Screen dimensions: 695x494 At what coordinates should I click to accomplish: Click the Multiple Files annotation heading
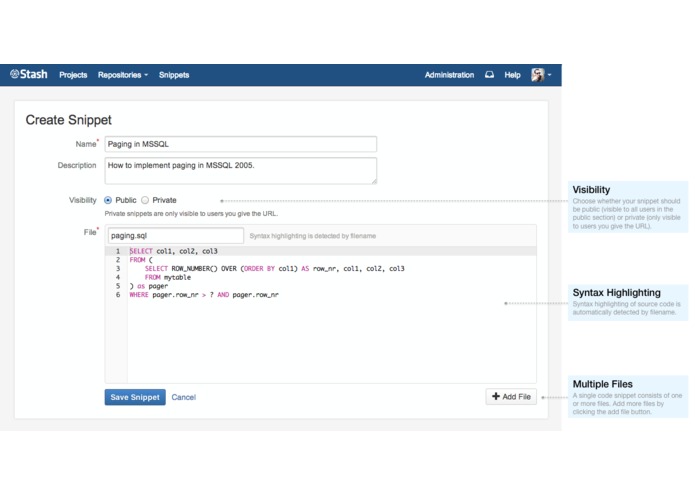pyautogui.click(x=602, y=384)
